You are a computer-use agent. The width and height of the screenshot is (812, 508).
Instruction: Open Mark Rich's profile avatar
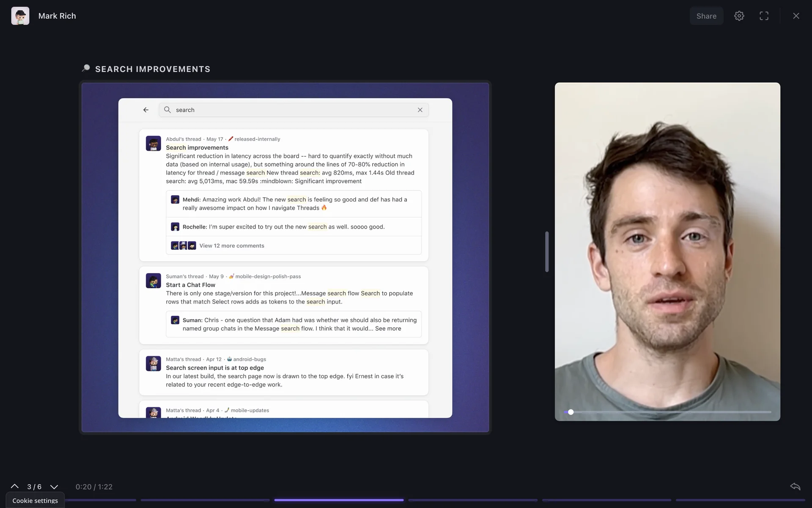(20, 16)
